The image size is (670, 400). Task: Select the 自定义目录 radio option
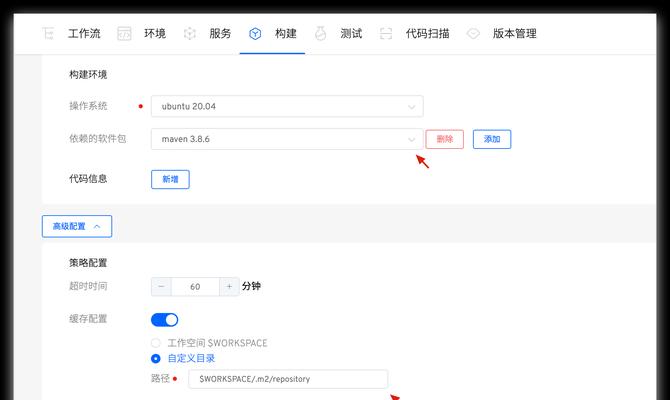156,359
